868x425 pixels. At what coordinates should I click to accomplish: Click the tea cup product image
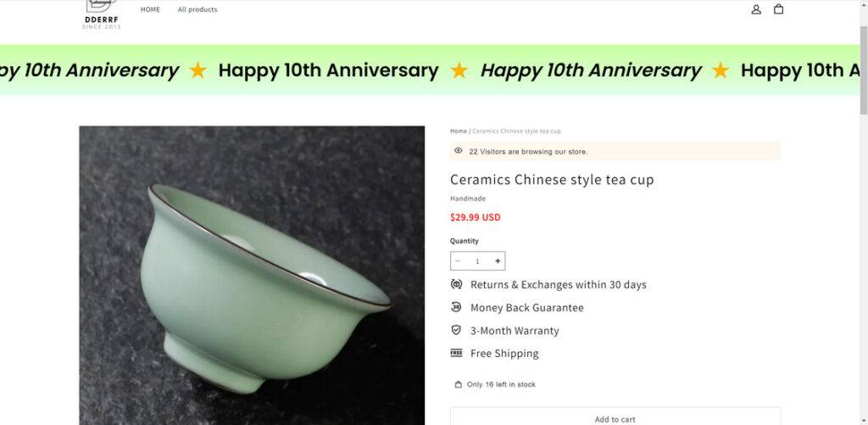coord(252,276)
